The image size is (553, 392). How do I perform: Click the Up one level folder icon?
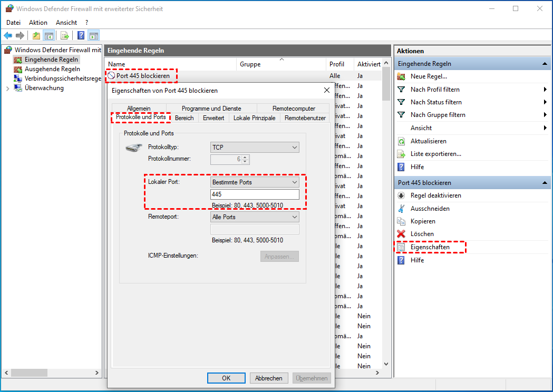tap(36, 35)
